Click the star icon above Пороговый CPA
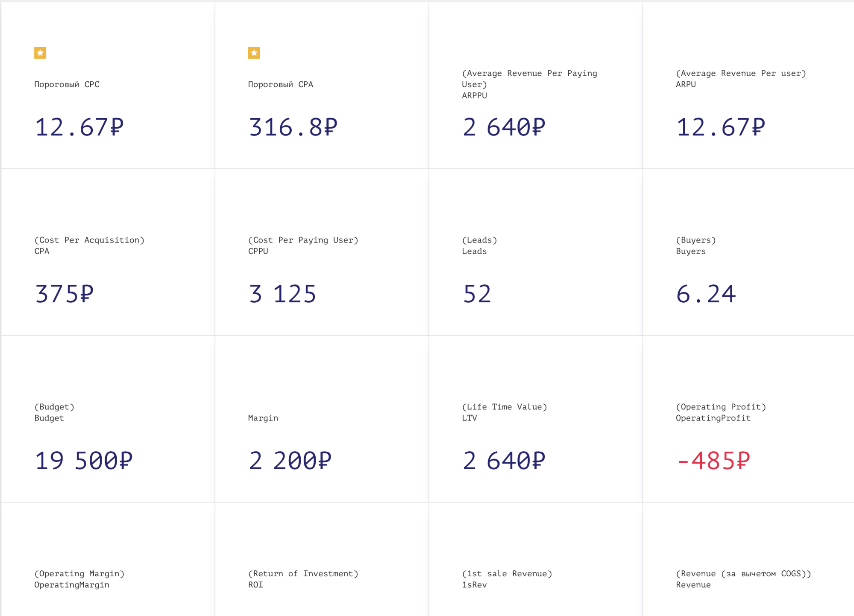The width and height of the screenshot is (854, 616). coord(254,53)
